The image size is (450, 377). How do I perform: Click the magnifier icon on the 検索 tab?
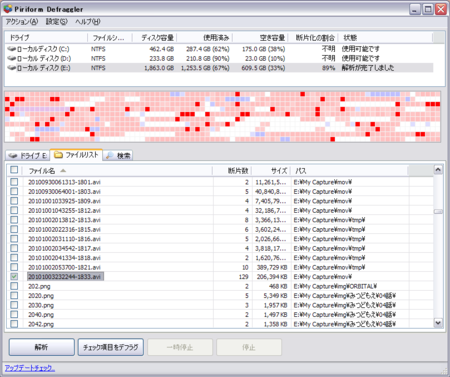pos(109,155)
